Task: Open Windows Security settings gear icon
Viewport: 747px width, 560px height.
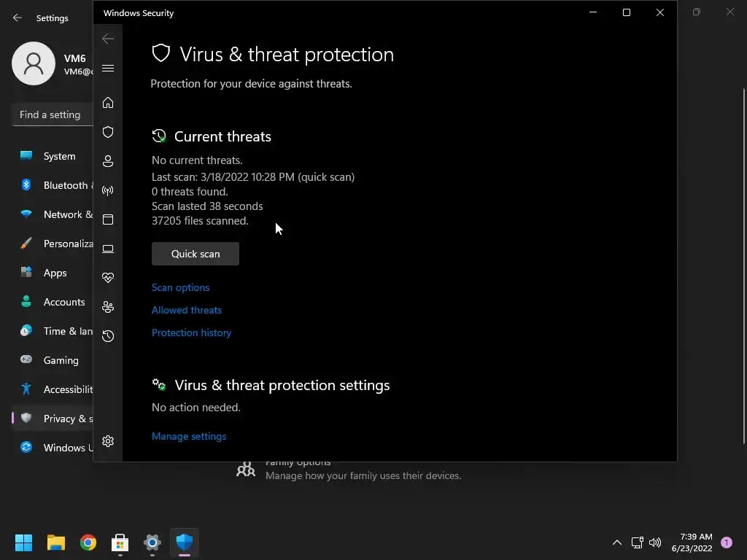Action: [108, 441]
